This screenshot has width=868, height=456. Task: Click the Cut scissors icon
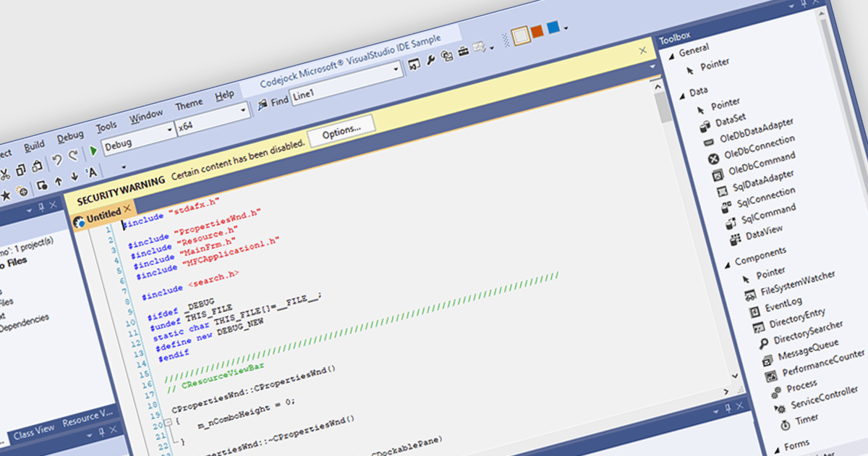tap(4, 173)
